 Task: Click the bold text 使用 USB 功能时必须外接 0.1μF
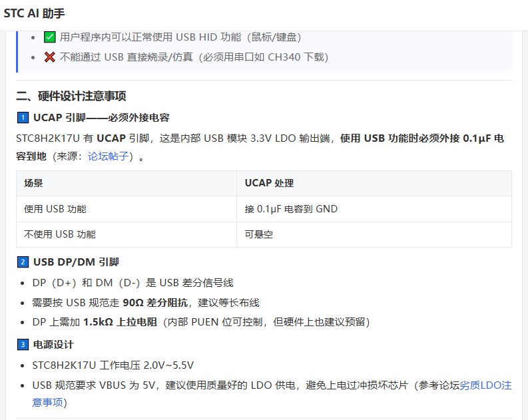pyautogui.click(x=417, y=138)
